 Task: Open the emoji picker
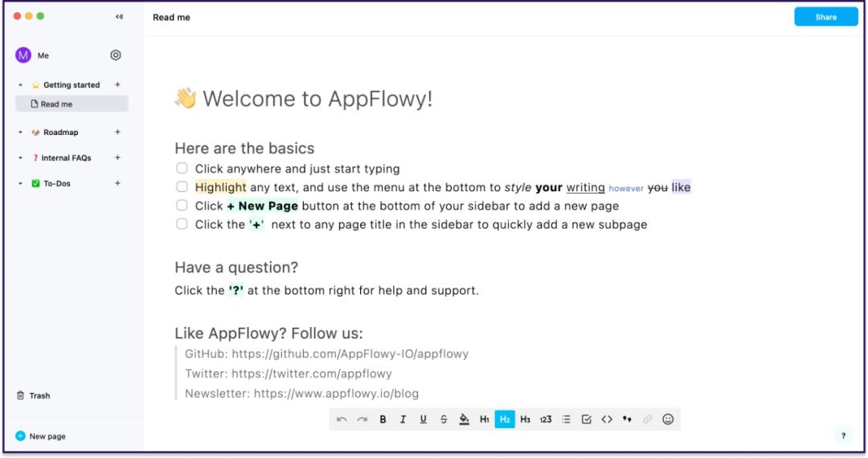point(668,419)
